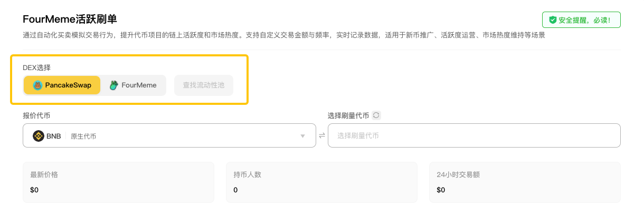Screen dimensions: 644x215
Task: Click the 报价代币 field label
Action: pyautogui.click(x=36, y=115)
